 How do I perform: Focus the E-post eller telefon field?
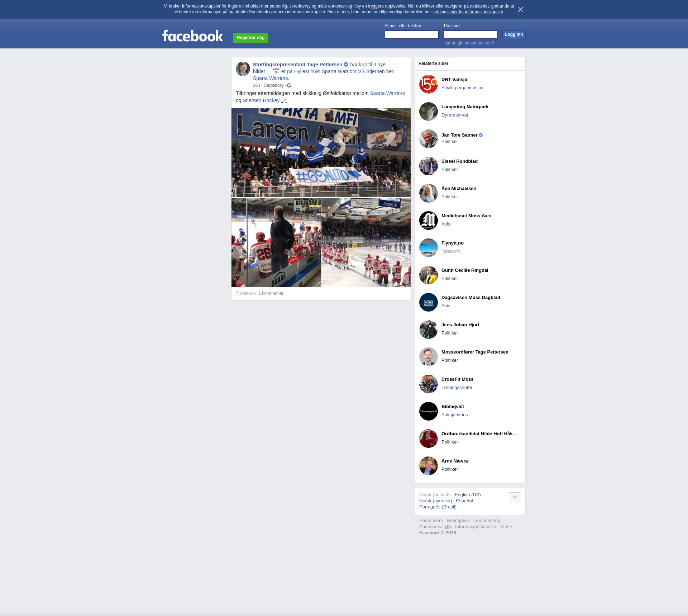412,34
